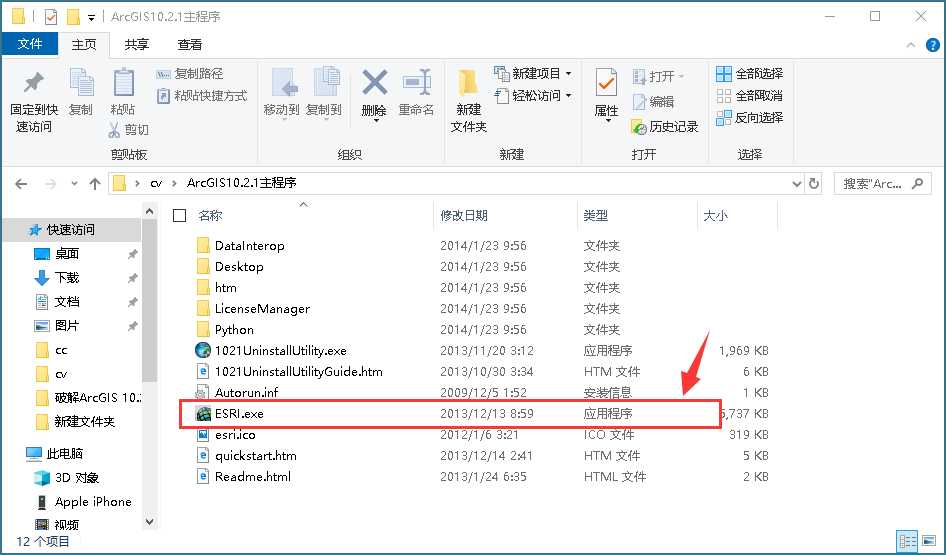This screenshot has height=555, width=946.
Task: Open Downloads (下载) in sidebar
Action: (66, 278)
